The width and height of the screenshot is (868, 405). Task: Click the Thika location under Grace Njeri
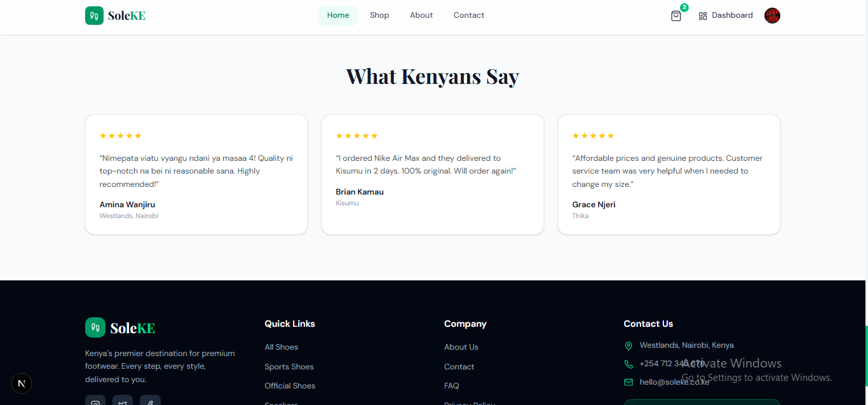click(x=580, y=216)
